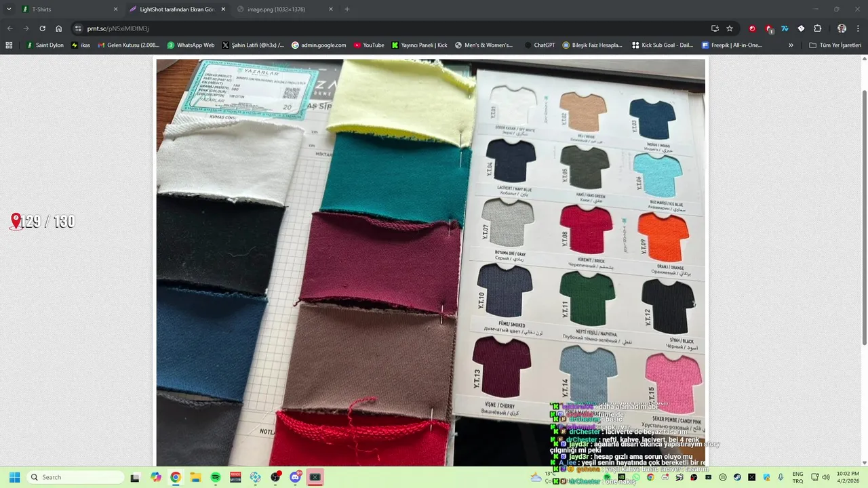Open the Discord taskbar icon
868x488 pixels.
296,477
